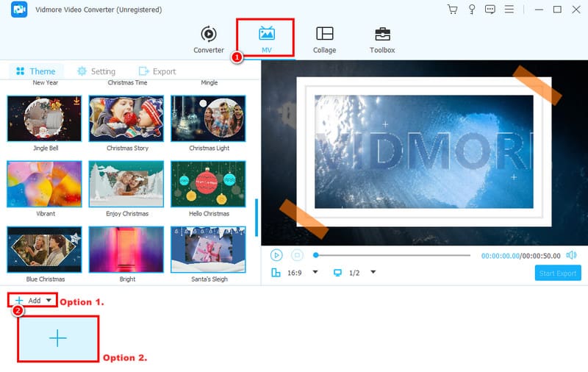The width and height of the screenshot is (588, 372).
Task: Choose the Christmas Story theme
Action: [x=126, y=118]
